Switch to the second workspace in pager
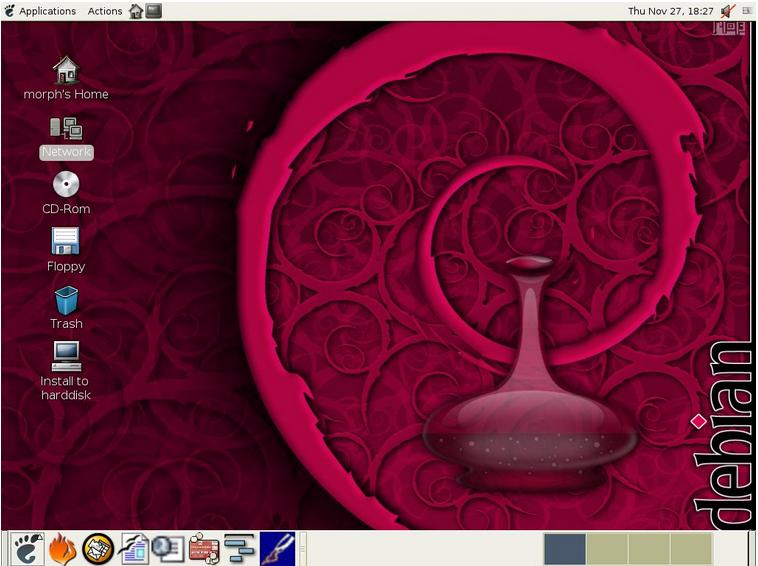758x566 pixels. pos(606,548)
